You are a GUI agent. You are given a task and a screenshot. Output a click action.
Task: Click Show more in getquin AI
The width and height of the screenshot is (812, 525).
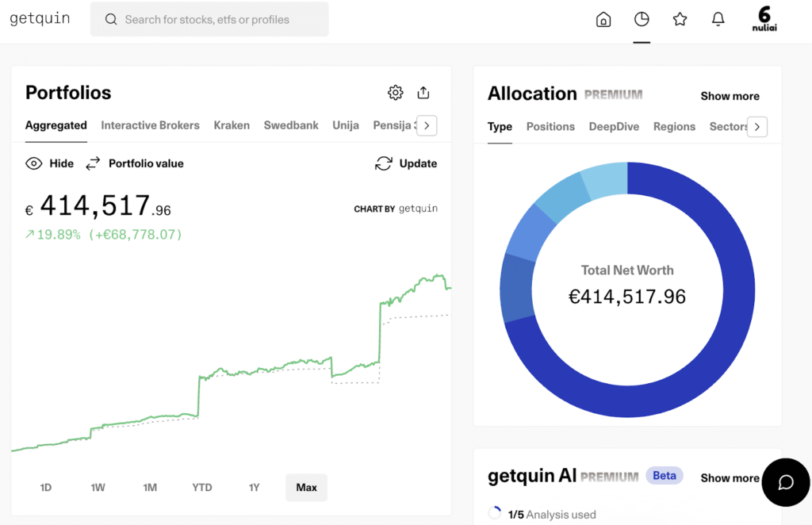730,478
